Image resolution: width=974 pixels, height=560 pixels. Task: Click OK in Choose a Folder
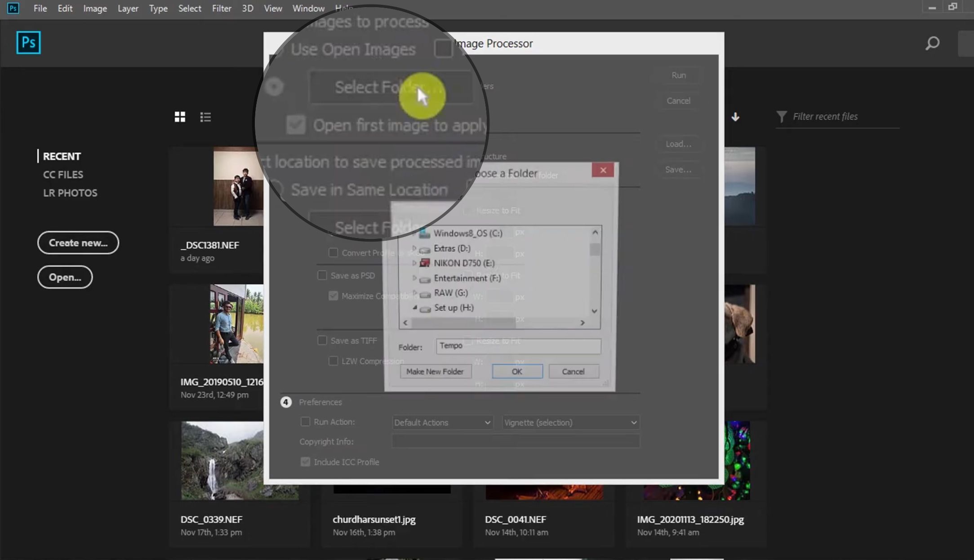click(x=517, y=371)
